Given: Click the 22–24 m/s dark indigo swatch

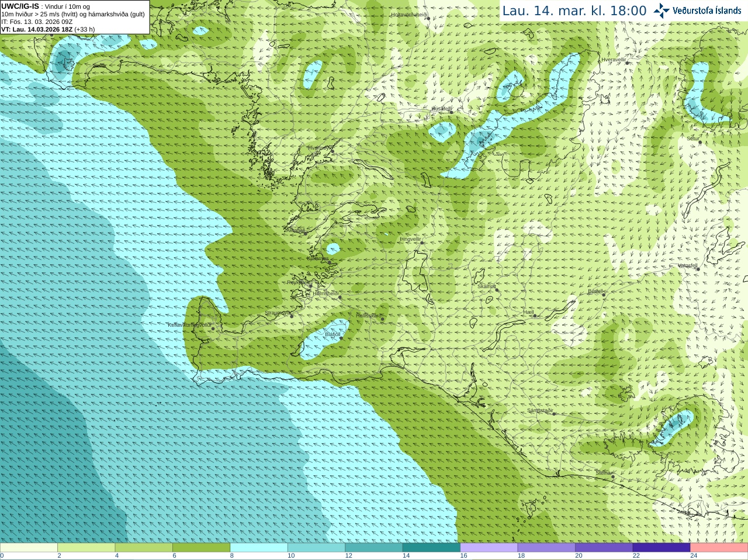Looking at the screenshot, I should pos(662,548).
